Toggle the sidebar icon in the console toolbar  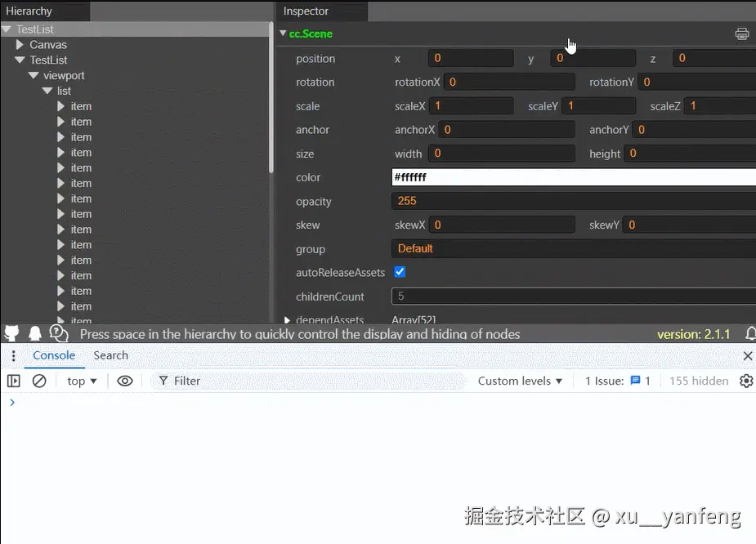13,381
